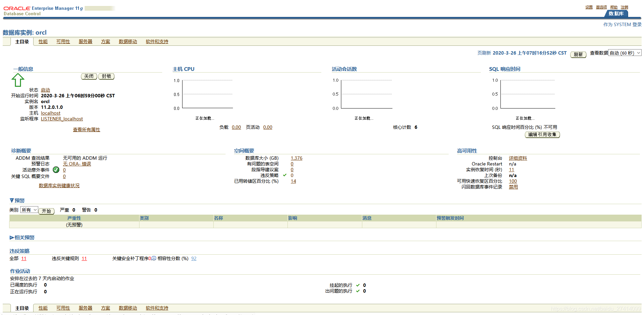
Task: Click the 编辑引用收集 button
Action: pyautogui.click(x=542, y=135)
